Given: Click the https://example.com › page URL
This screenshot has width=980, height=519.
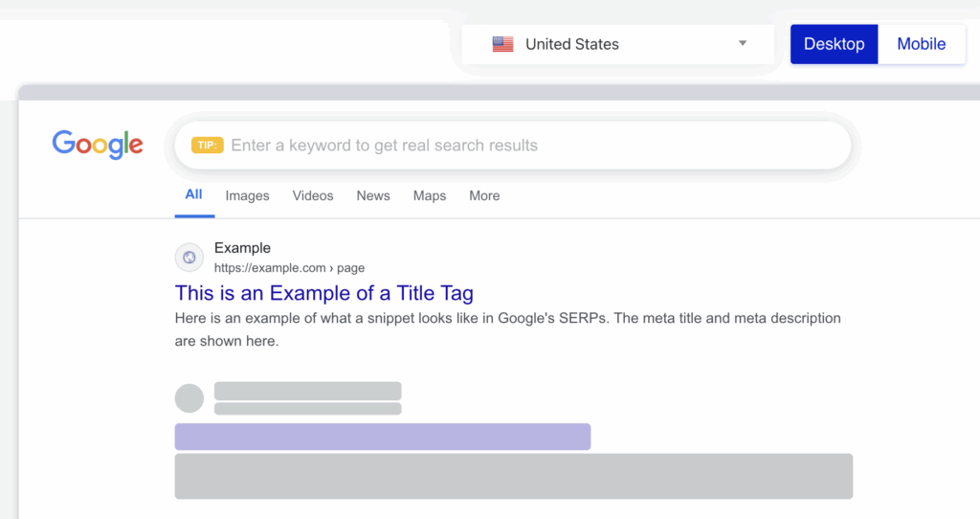Looking at the screenshot, I should click(289, 267).
